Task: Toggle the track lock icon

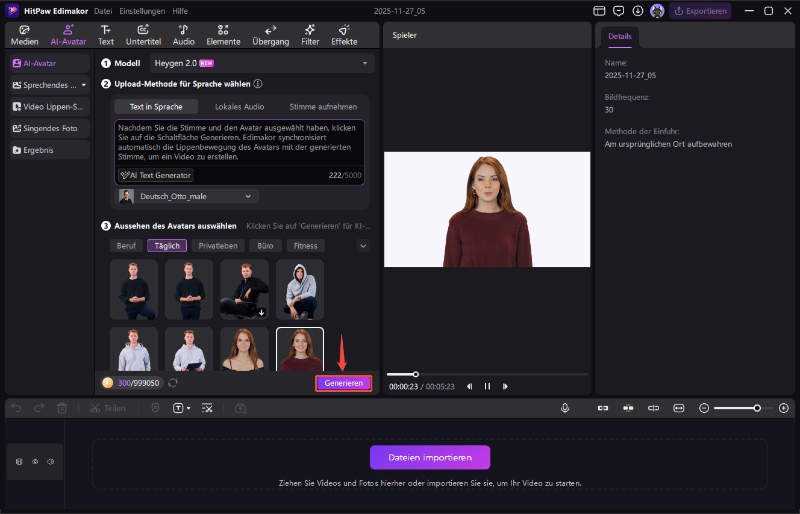Action: (x=19, y=461)
